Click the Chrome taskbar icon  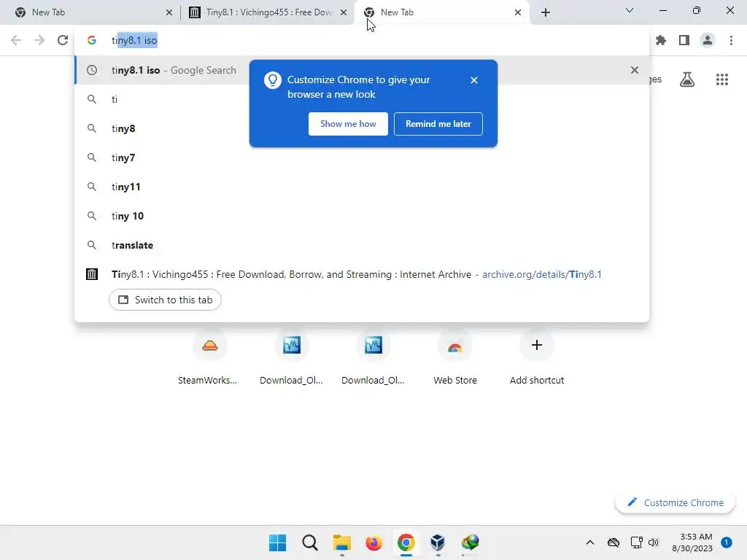[x=406, y=542]
